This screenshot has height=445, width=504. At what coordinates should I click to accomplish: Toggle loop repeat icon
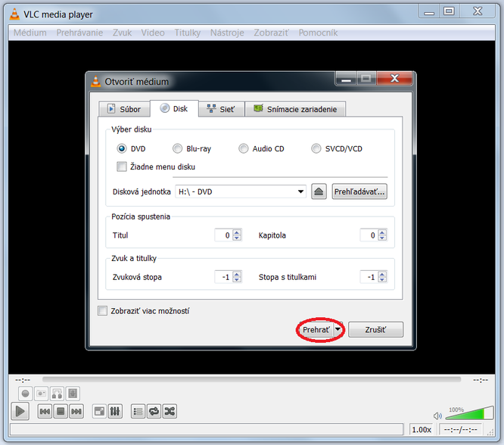[154, 411]
